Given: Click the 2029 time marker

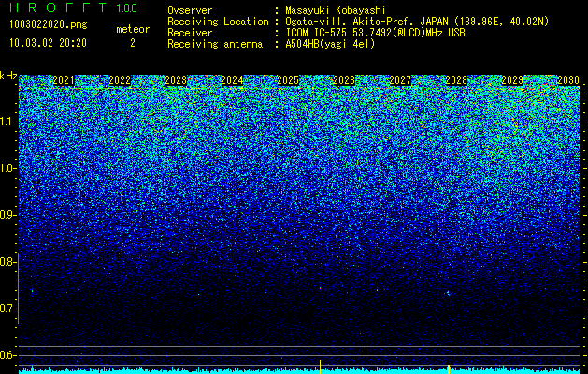Looking at the screenshot, I should [x=512, y=80].
